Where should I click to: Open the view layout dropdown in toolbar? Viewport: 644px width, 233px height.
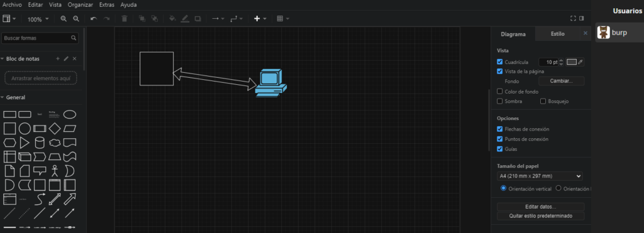click(x=9, y=19)
